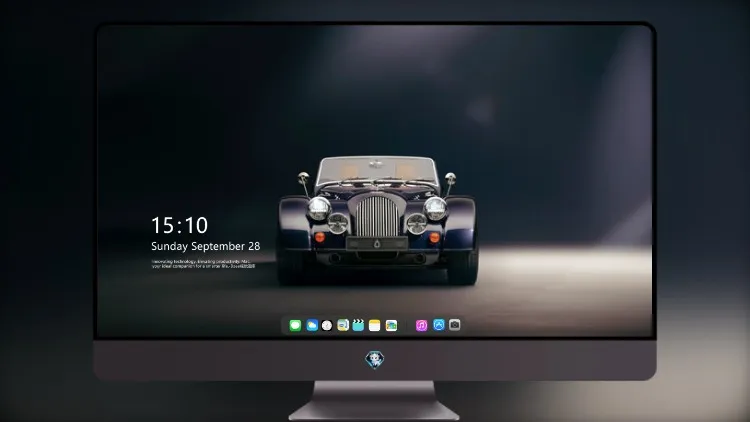Open the yellow Notes app
750x422 pixels.
click(x=375, y=326)
